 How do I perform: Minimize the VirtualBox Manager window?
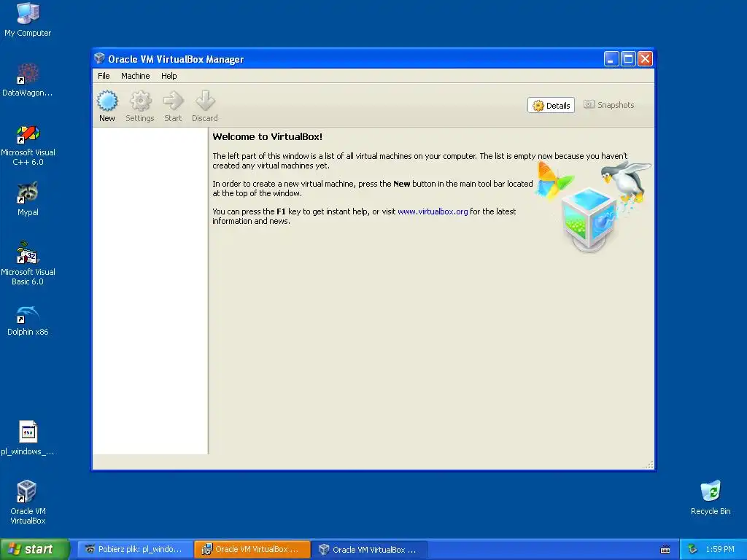point(611,59)
